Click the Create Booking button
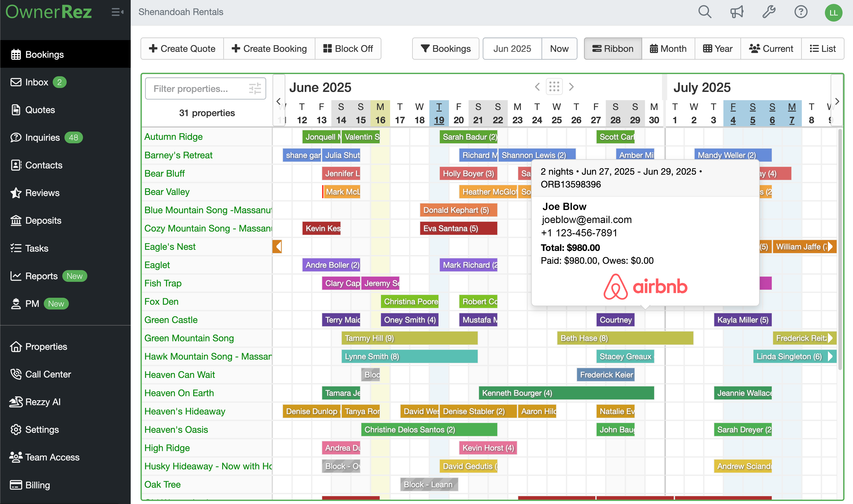This screenshot has height=504, width=853. click(x=269, y=49)
